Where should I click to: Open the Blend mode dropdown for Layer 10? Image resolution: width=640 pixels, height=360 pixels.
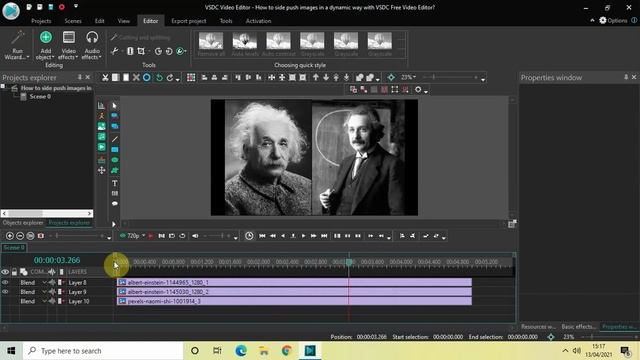pyautogui.click(x=44, y=301)
